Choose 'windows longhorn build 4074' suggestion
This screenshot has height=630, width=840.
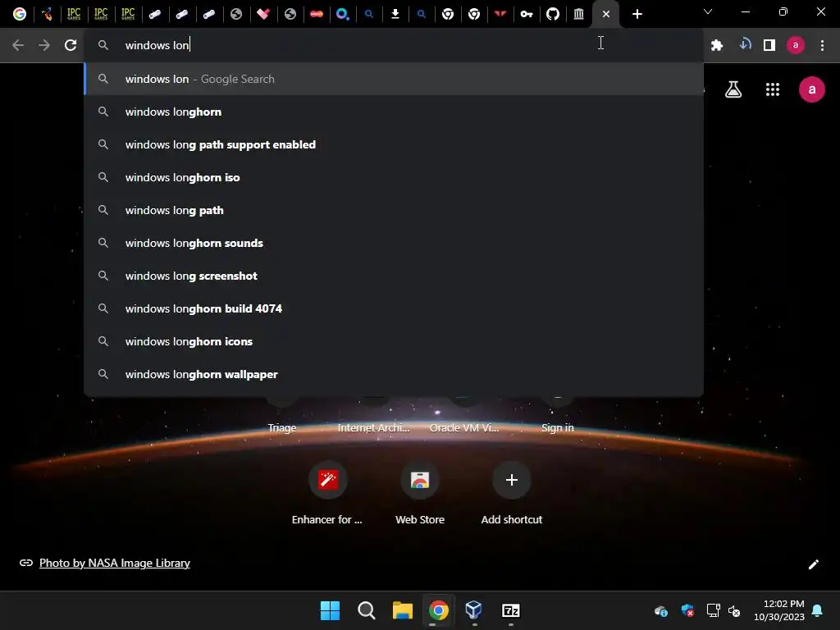click(x=394, y=308)
